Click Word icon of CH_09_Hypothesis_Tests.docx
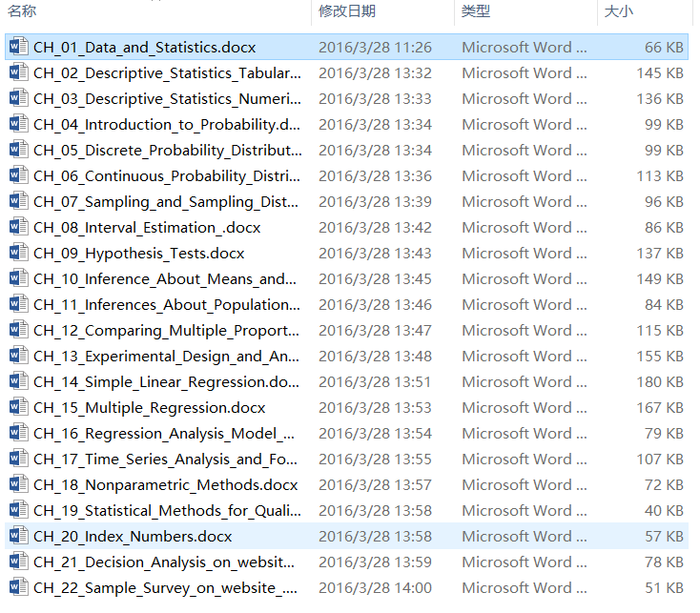Viewport: 700px width, 613px height. pos(19,253)
